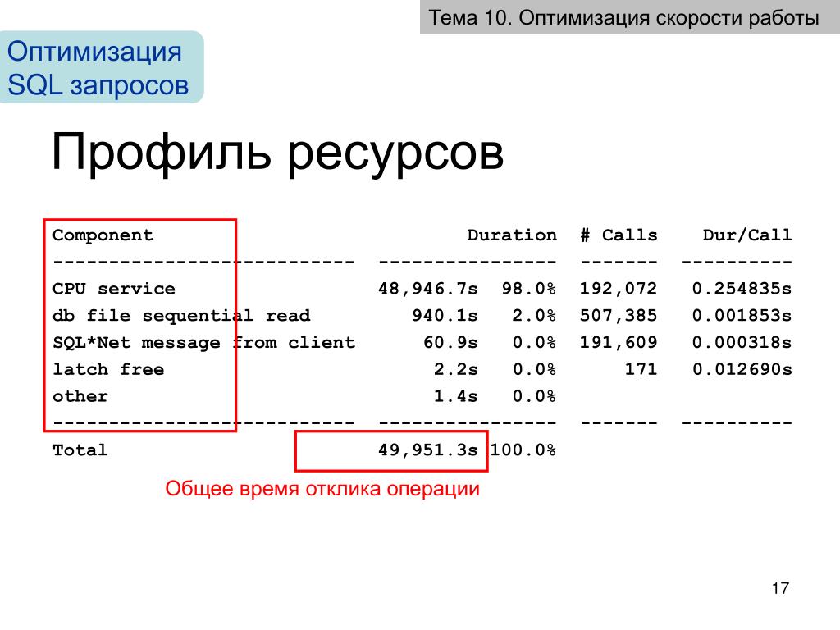Select the 'latch free' row label
Screen dimensions: 840x630
108,369
